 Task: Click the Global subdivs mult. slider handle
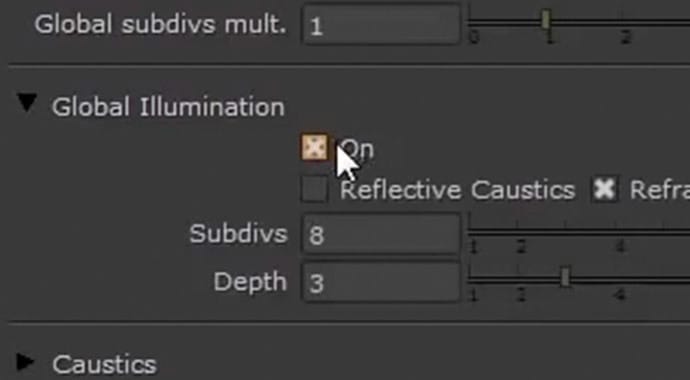(546, 20)
